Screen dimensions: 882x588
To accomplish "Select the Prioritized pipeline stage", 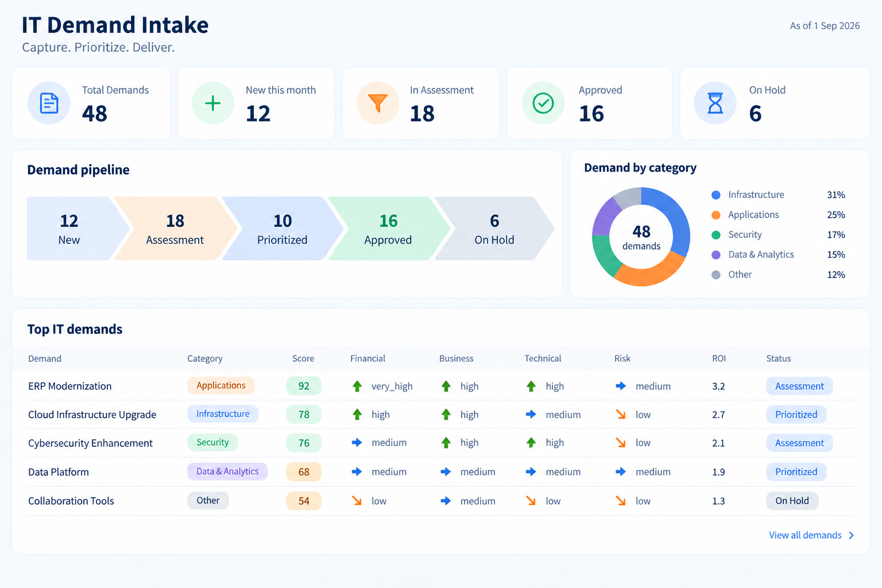I will coord(283,229).
